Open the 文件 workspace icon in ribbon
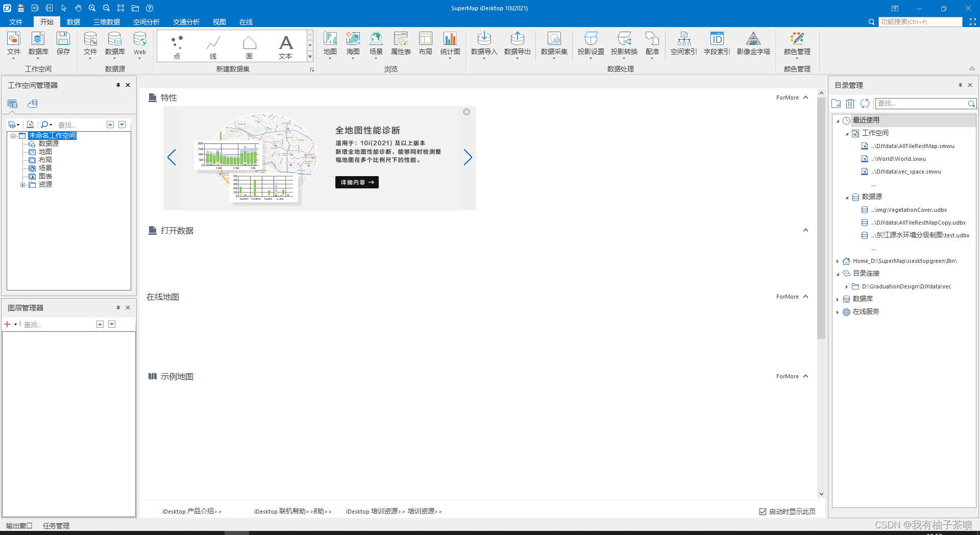The image size is (980, 535). click(14, 44)
